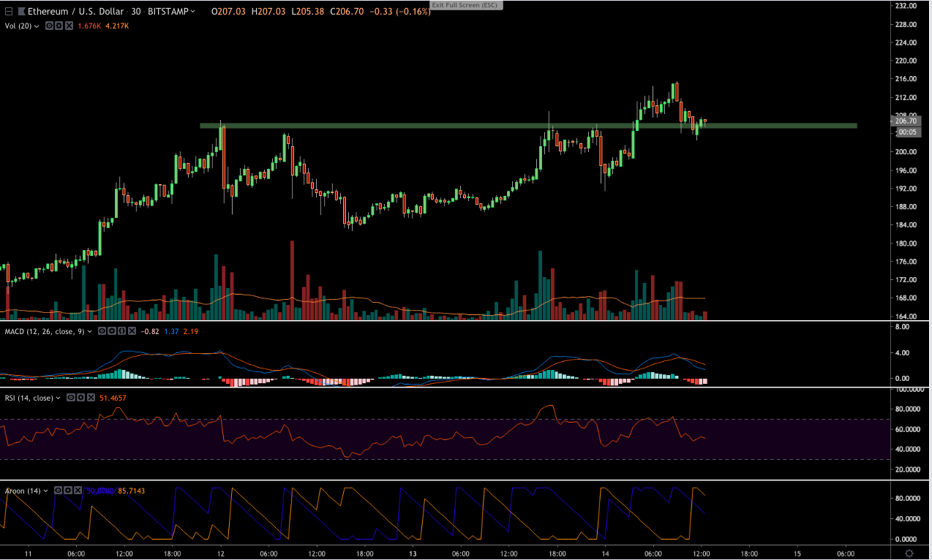Hide the Vol (20) indicator with eye toggle
Image resolution: width=932 pixels, height=560 pixels.
tap(49, 26)
